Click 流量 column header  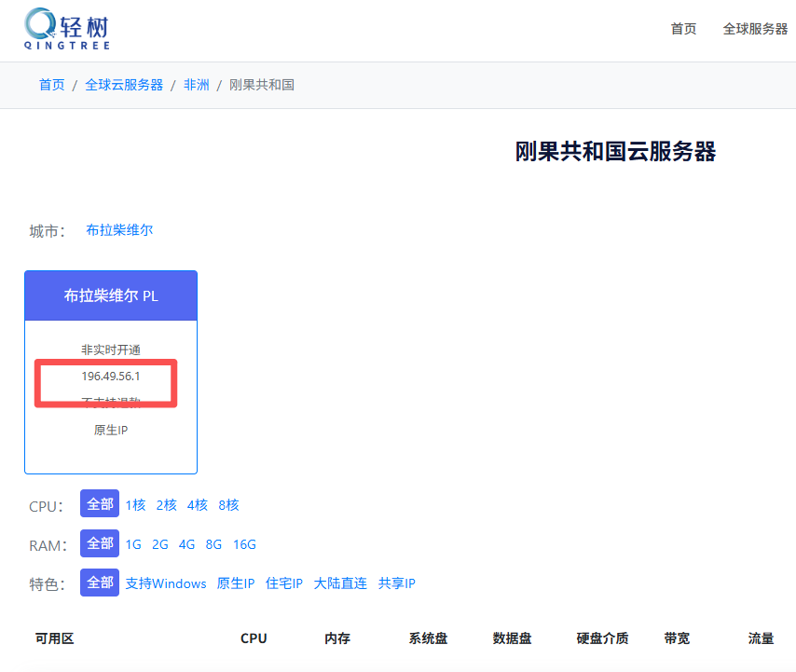pos(761,638)
